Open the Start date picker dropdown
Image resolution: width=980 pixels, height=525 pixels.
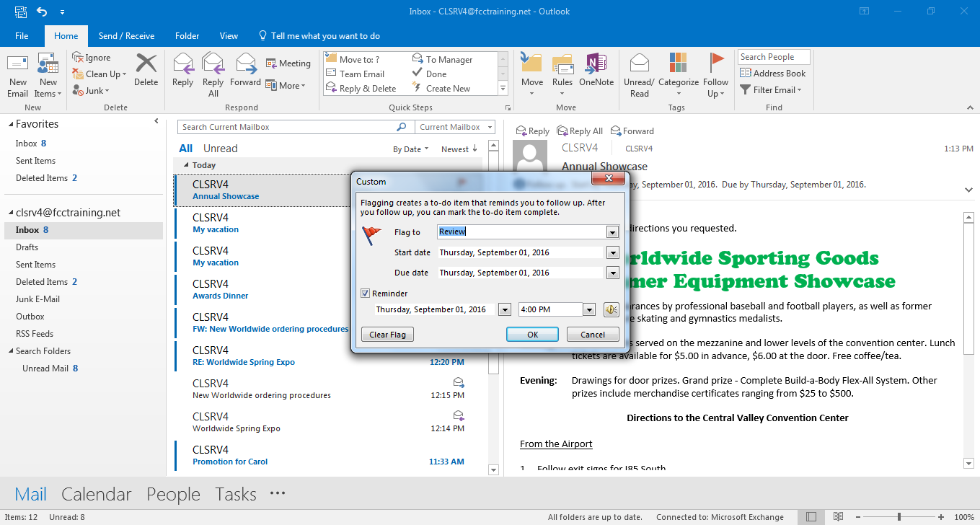(x=613, y=252)
